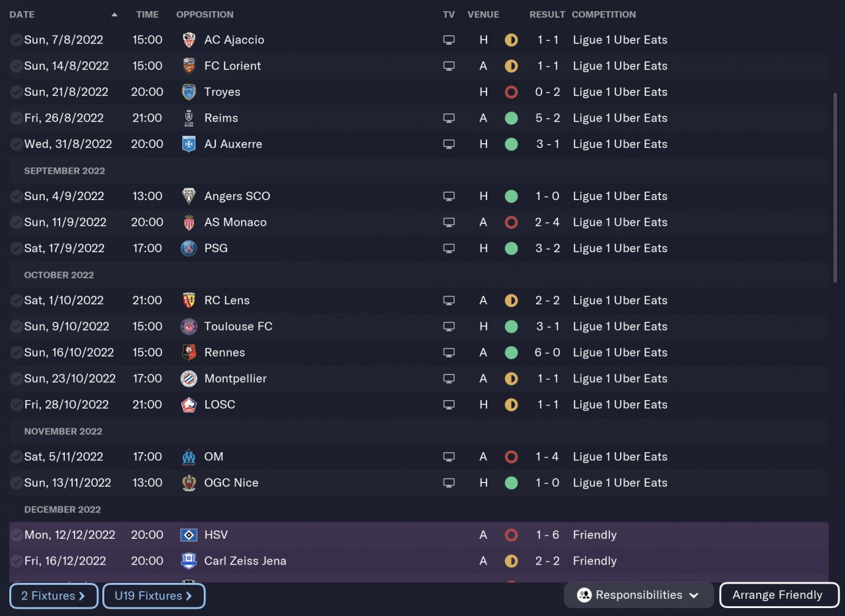Screen dimensions: 845x616
Task: Toggle the checkmark beside the 12/12/2022 HSV friendly
Action: (16, 535)
